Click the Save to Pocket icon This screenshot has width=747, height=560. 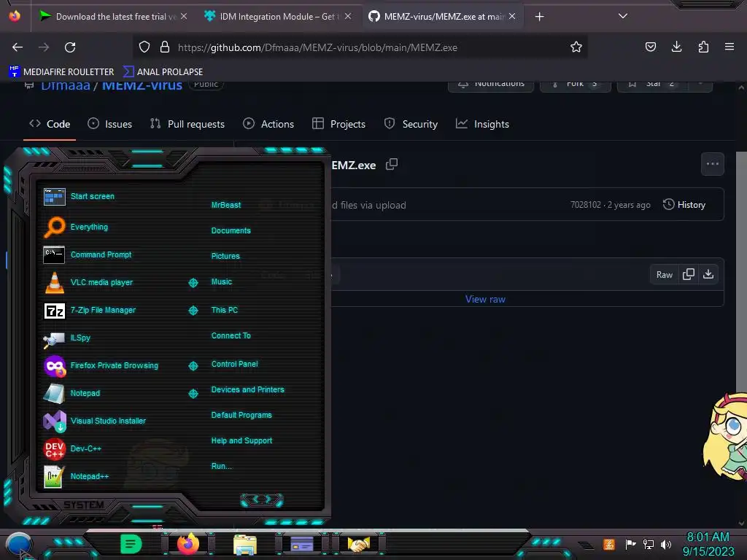point(650,47)
